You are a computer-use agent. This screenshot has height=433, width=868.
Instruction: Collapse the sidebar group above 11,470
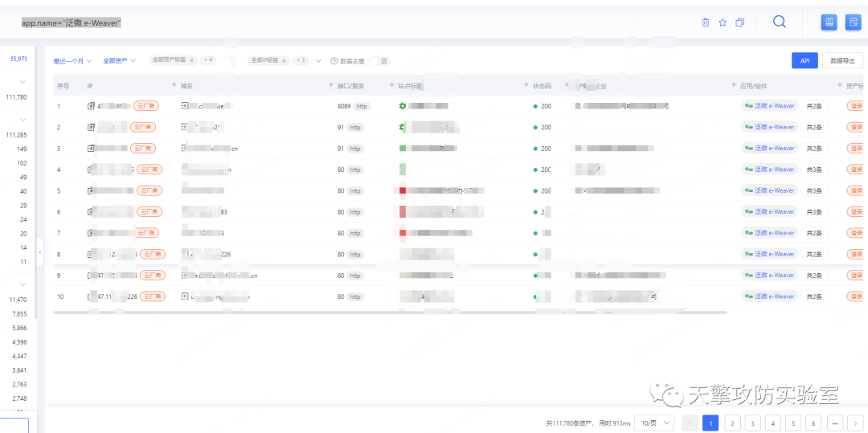[x=23, y=284]
